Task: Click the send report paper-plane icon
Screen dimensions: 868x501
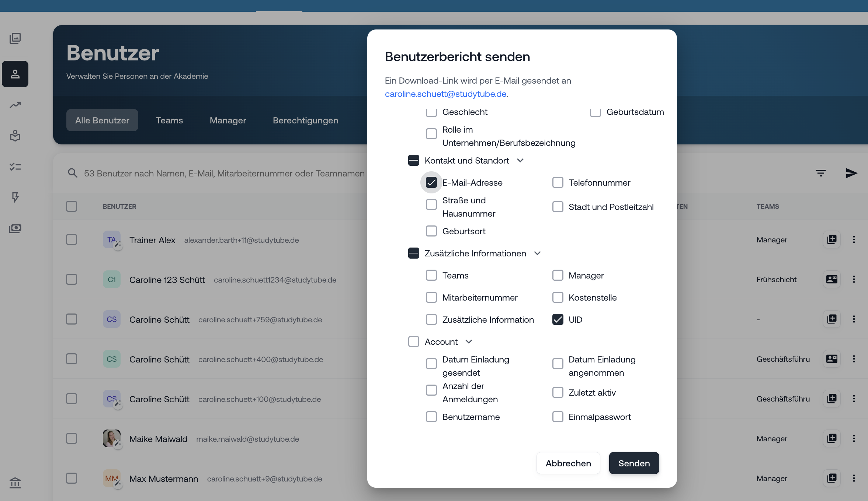Action: 851,173
